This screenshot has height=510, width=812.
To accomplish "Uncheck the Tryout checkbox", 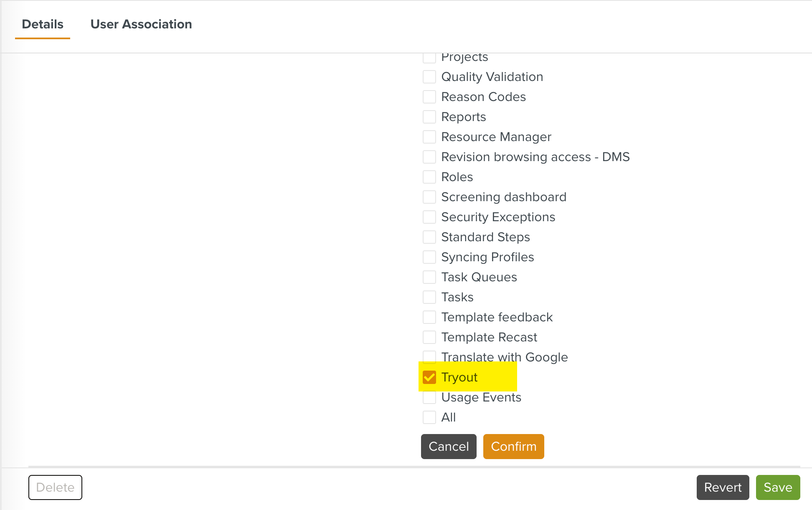I will point(429,377).
